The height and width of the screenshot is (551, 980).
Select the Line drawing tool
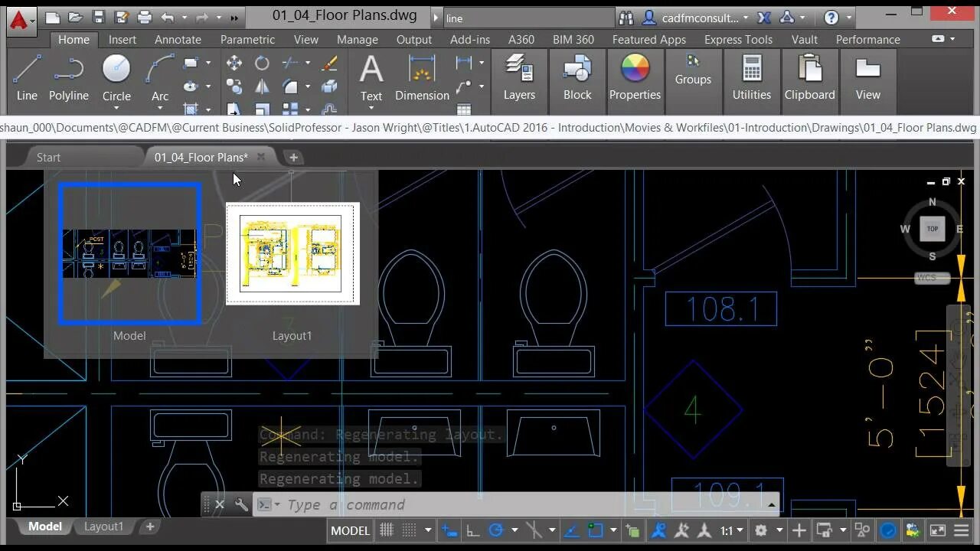[x=27, y=77]
